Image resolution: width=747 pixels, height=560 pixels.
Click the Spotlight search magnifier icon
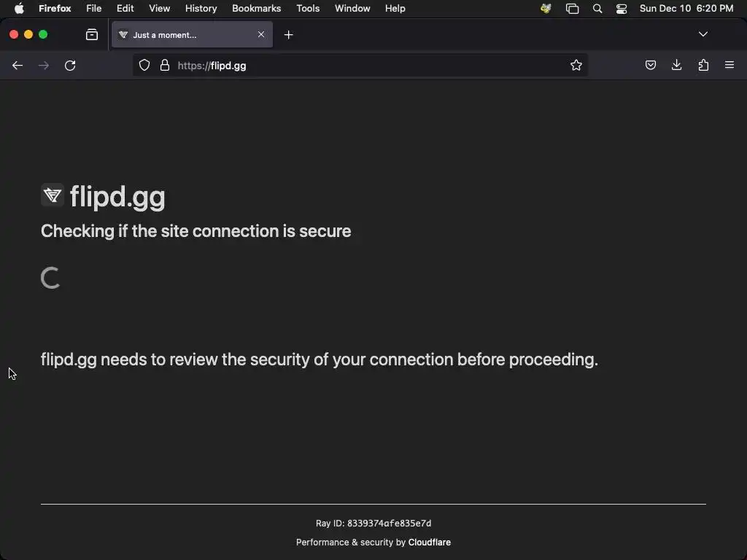[x=597, y=9]
